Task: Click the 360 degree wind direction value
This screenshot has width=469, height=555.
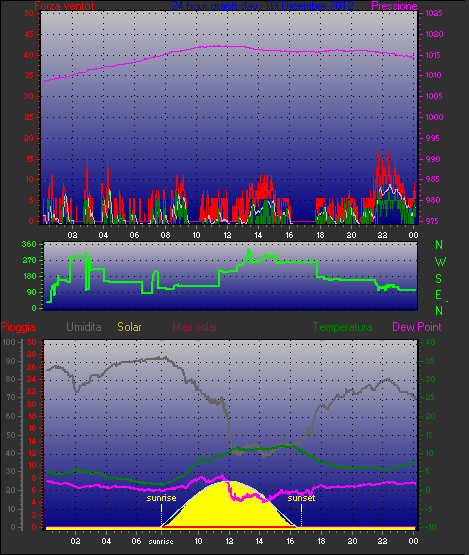Action: point(29,244)
